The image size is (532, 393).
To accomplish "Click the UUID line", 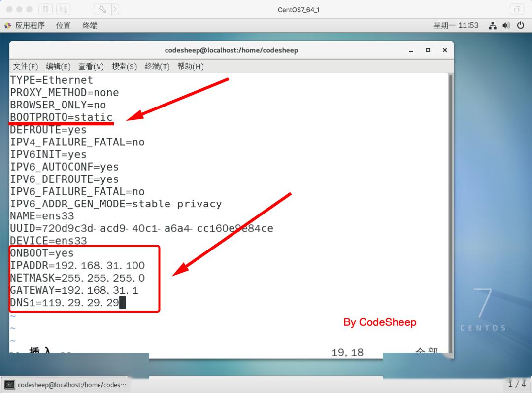I will point(141,228).
